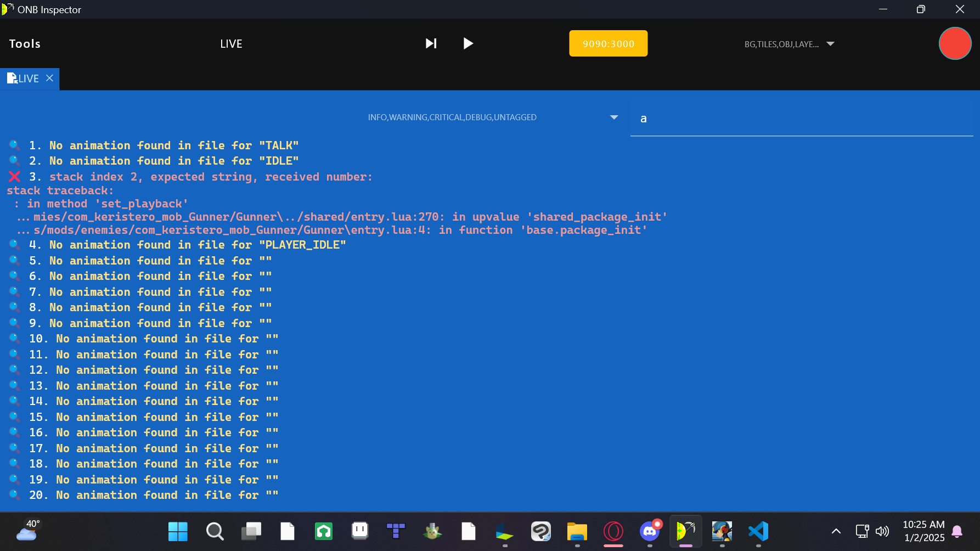Click the log search text field

click(x=801, y=119)
